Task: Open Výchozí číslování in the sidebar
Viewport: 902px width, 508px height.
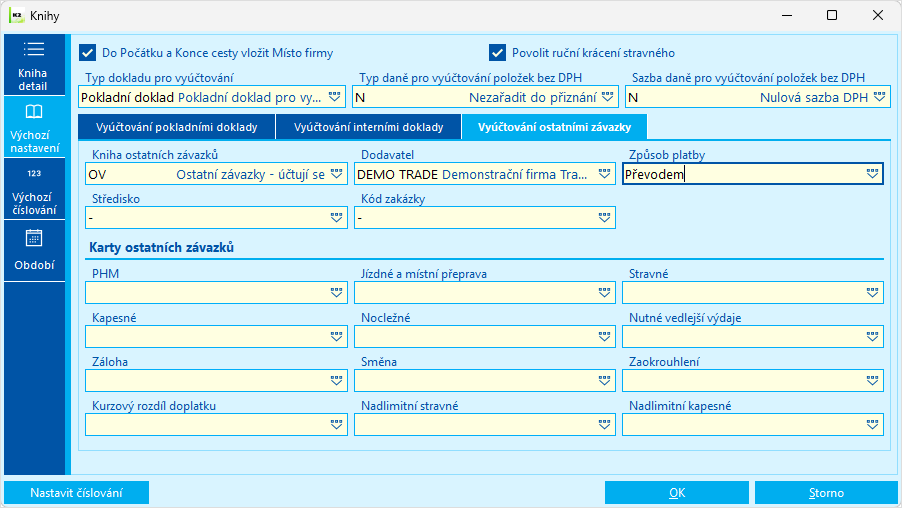Action: 34,189
